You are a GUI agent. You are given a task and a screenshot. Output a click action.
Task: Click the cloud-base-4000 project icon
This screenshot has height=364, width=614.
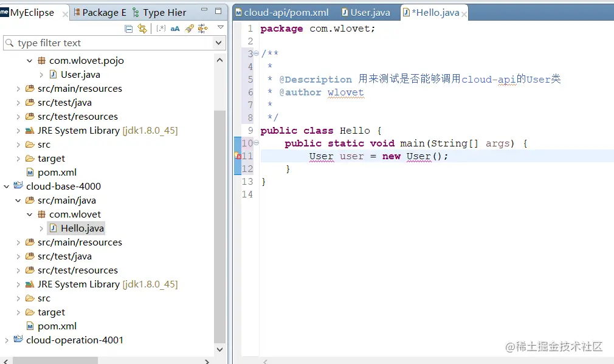[18, 185]
